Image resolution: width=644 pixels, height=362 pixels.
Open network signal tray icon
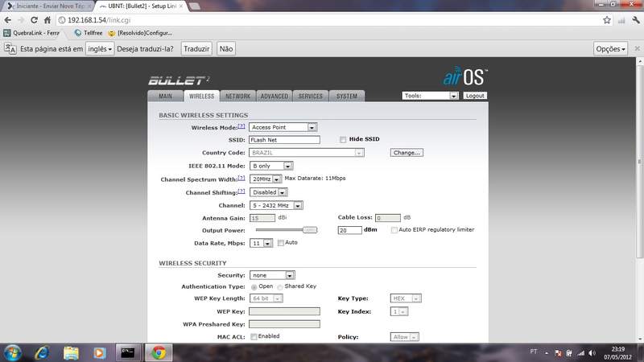point(580,352)
